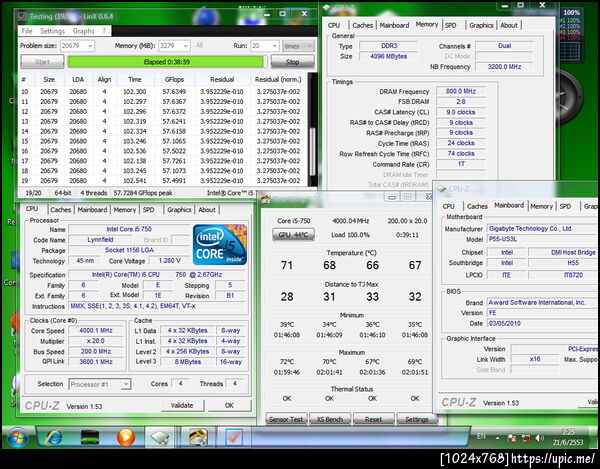Open the Windows Start orb

pos(18,438)
